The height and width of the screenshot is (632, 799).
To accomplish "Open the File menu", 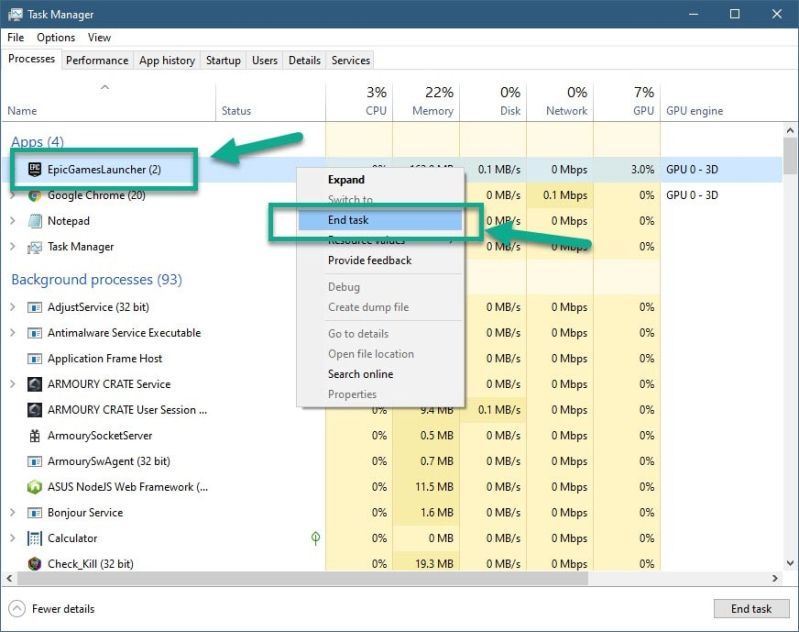I will pos(15,38).
